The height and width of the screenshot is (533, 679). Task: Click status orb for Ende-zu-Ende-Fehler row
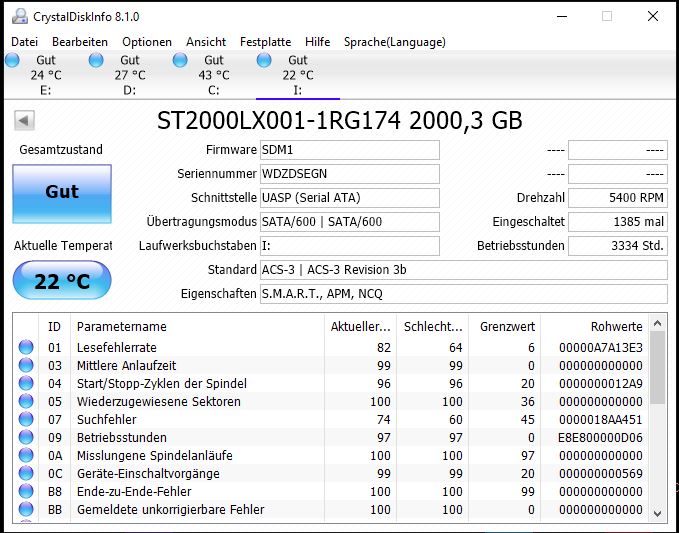[26, 491]
